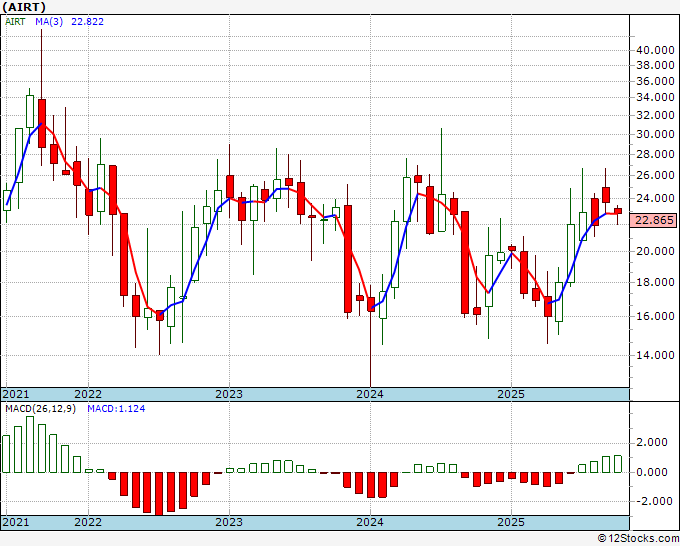680x546 pixels.
Task: Click the long red candle at 2024 start
Action: (347, 258)
